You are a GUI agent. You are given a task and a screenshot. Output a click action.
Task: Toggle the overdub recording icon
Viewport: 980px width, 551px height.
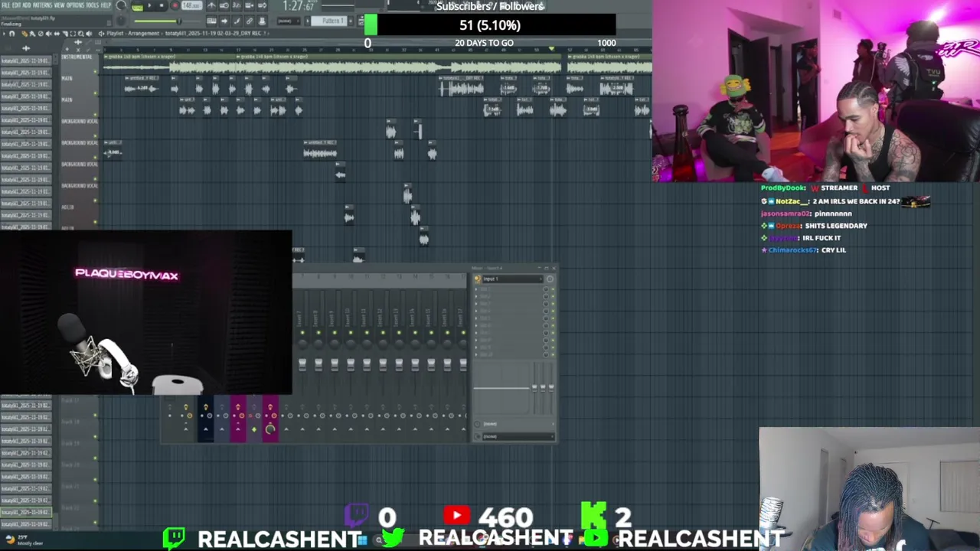click(x=250, y=5)
